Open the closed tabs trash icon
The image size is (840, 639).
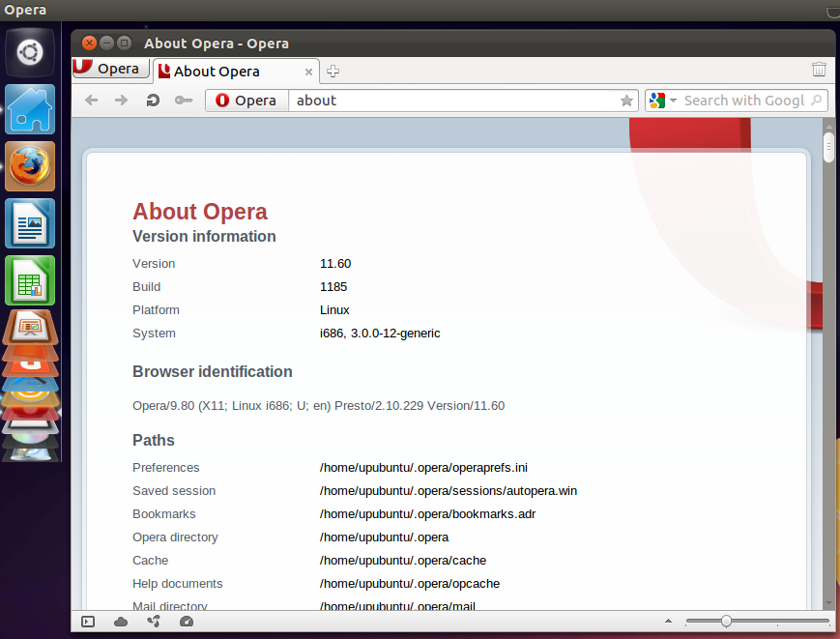[x=819, y=69]
